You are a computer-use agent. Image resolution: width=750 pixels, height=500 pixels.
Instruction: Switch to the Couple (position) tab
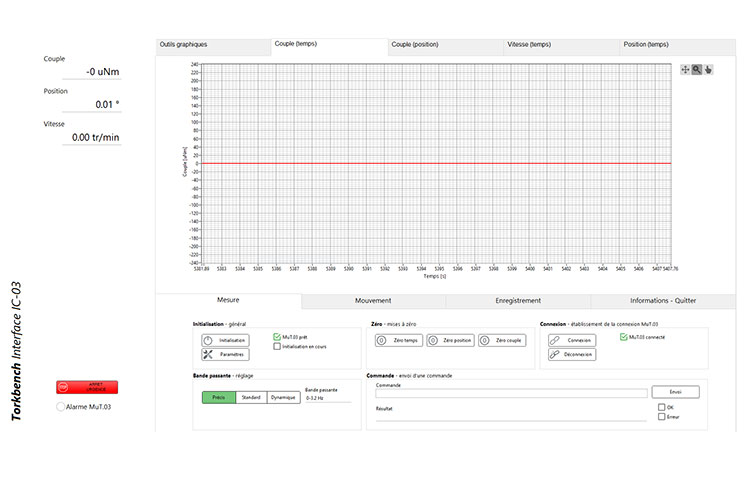click(x=445, y=47)
